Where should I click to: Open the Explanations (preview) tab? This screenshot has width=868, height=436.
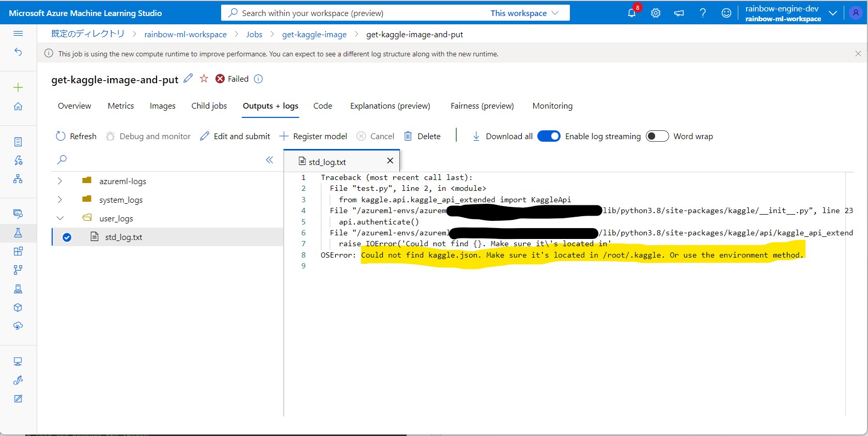pyautogui.click(x=390, y=106)
